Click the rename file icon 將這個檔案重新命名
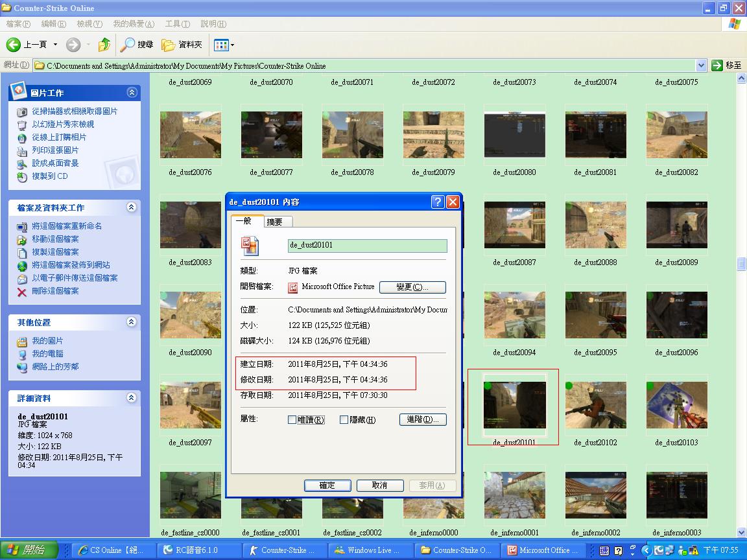 pos(22,227)
